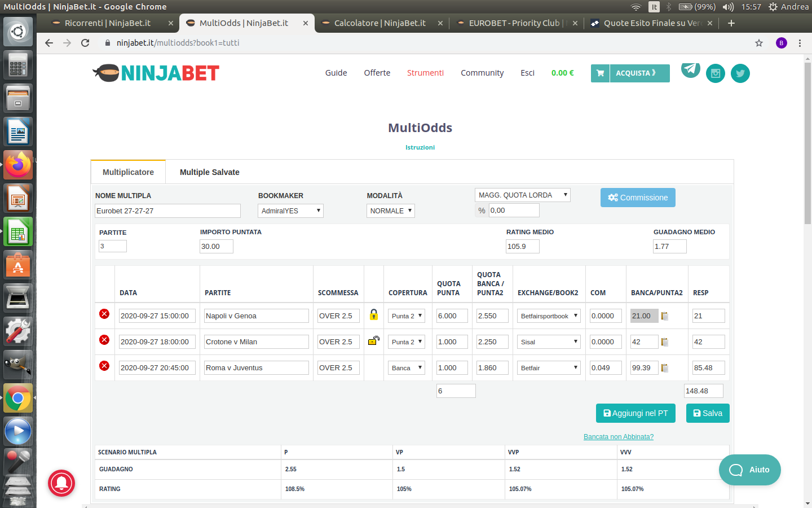Screen dimensions: 812x508
Task: Delete the Napoli v Genoa row
Action: pos(104,314)
